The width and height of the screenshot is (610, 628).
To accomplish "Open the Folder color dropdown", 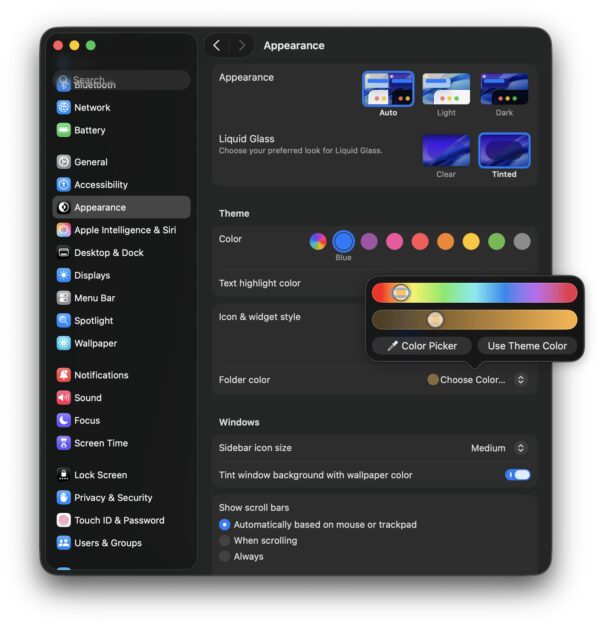I will pyautogui.click(x=477, y=380).
